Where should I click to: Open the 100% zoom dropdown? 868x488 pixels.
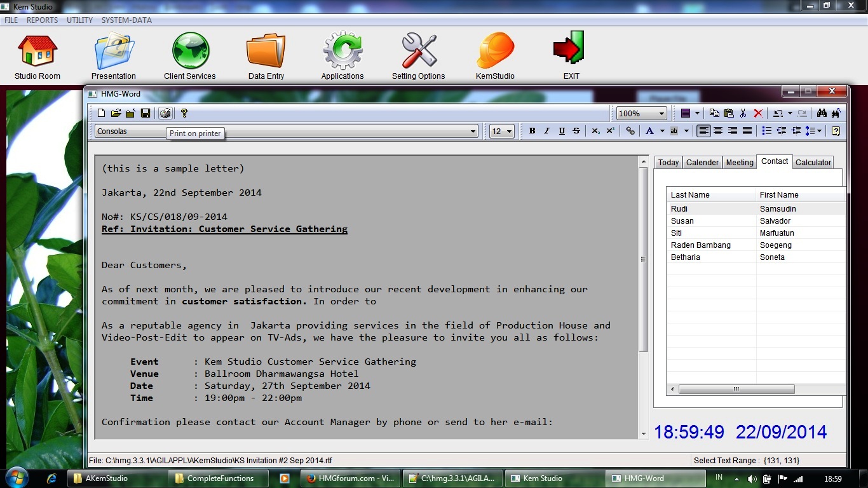point(661,114)
